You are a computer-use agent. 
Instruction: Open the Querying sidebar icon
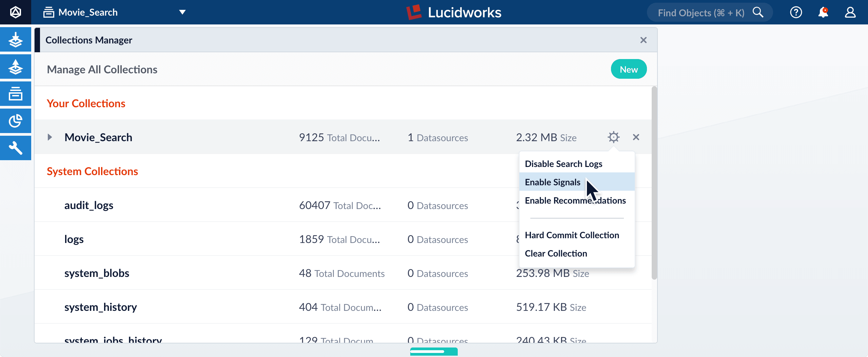[x=16, y=67]
